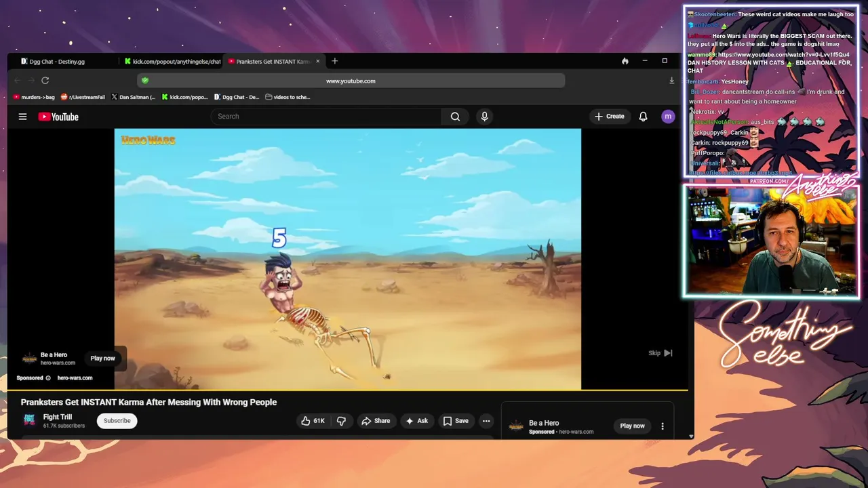Open the Dgg Chat - De... bookmark
The image size is (868, 488).
click(x=237, y=97)
